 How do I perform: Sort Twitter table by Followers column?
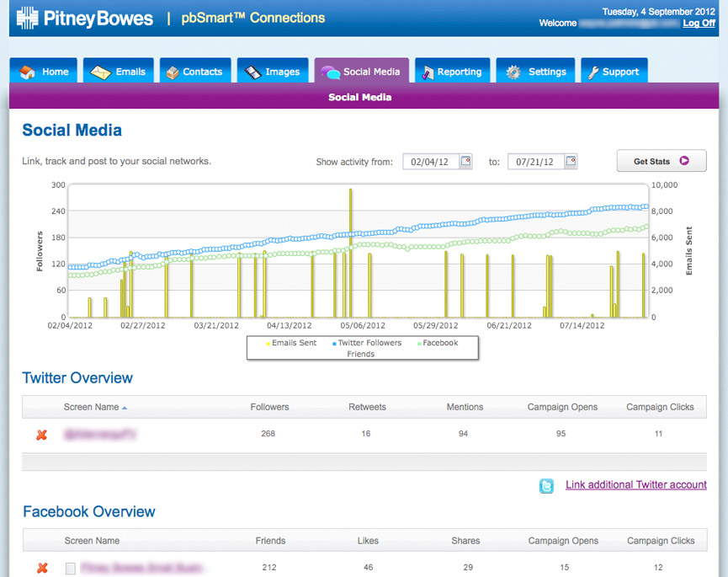click(269, 407)
